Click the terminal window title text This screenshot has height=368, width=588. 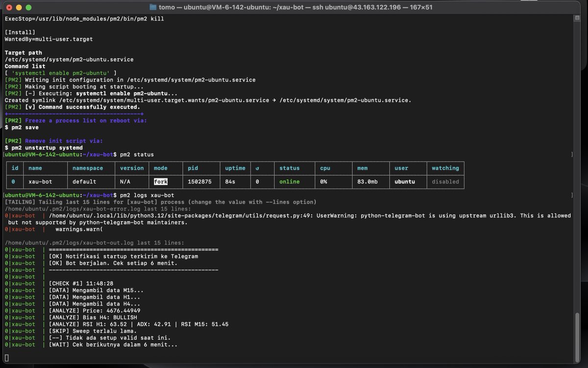coord(295,7)
